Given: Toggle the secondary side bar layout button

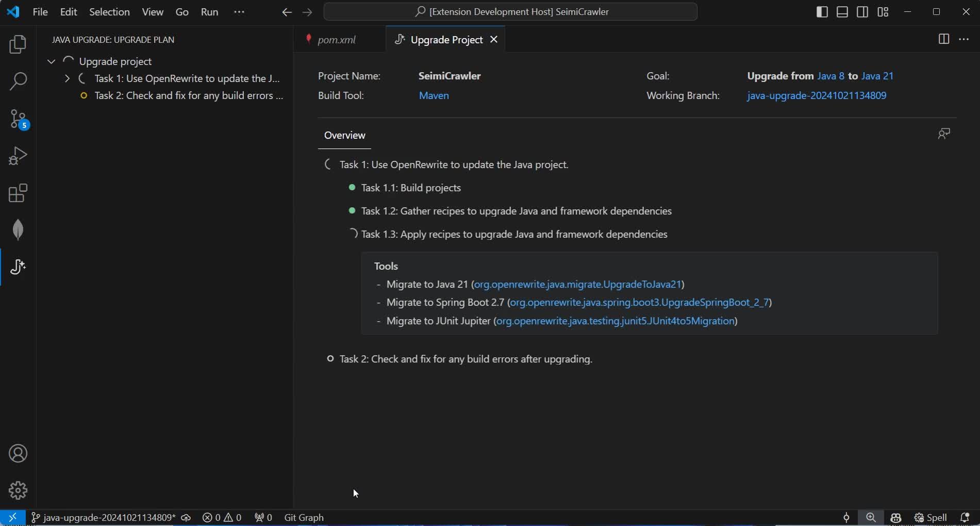Looking at the screenshot, I should 862,12.
